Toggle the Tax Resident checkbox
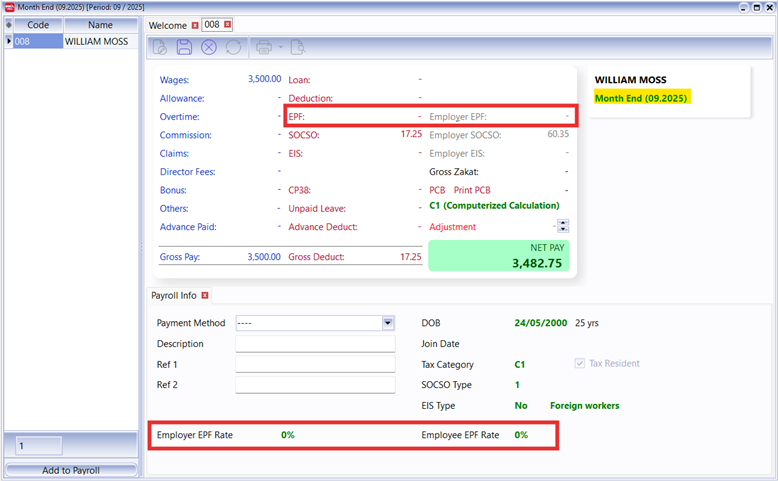 (x=581, y=364)
